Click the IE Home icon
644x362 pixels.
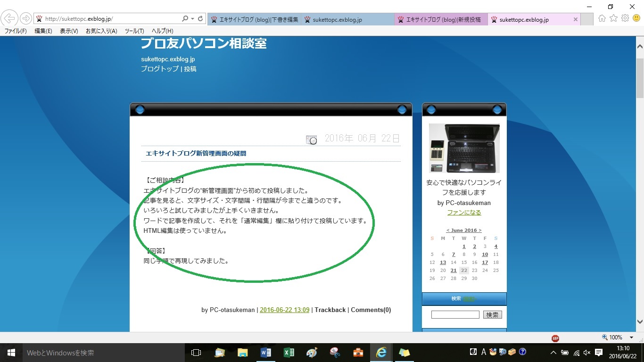[x=602, y=18]
